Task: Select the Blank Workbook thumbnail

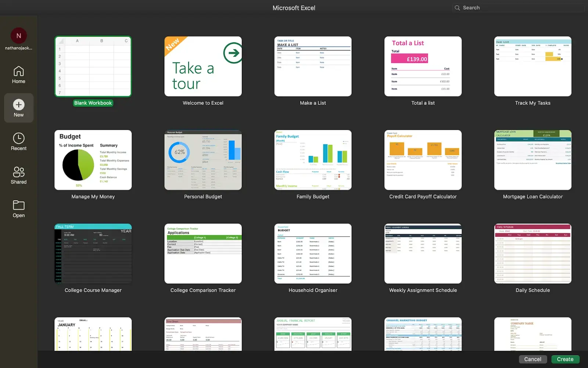Action: [93, 66]
